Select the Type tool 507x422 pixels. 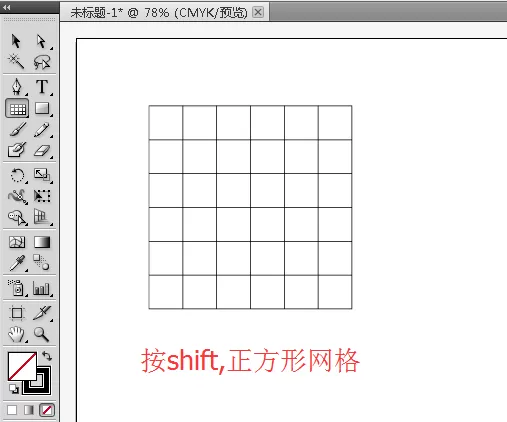coord(42,87)
